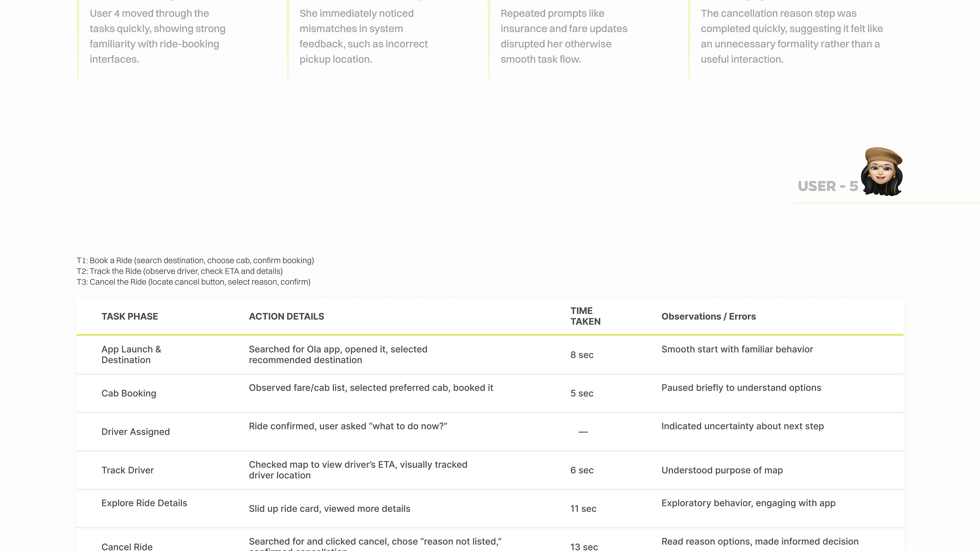Click the T2: Track the Ride line

point(180,271)
